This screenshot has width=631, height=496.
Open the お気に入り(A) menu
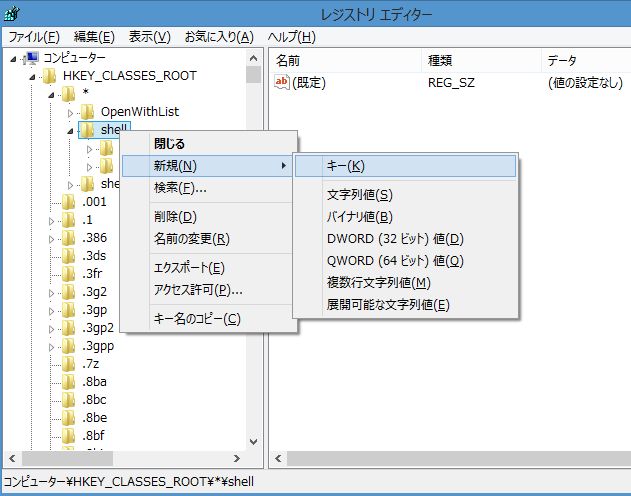pyautogui.click(x=218, y=37)
